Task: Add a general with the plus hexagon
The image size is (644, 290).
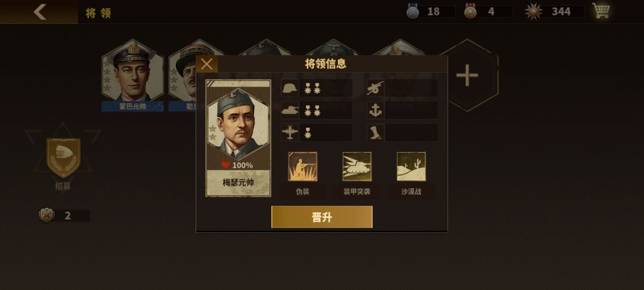Action: coord(467,75)
